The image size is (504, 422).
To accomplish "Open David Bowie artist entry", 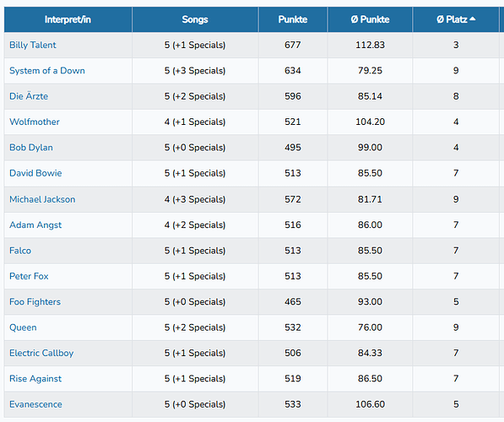I will click(35, 173).
